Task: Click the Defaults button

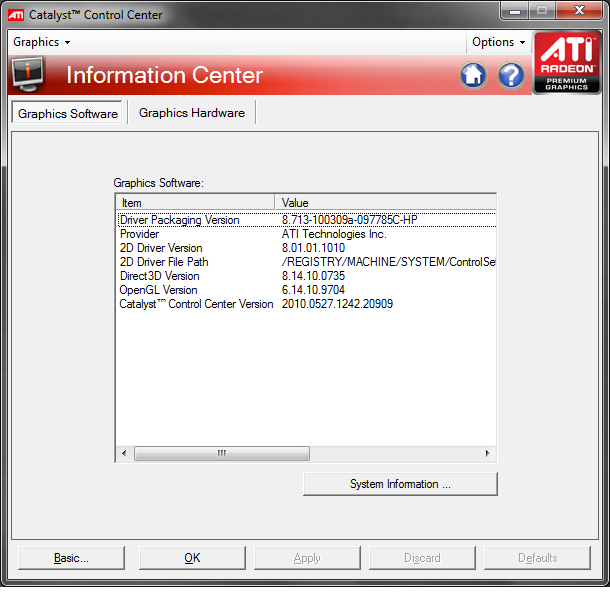Action: click(x=537, y=558)
